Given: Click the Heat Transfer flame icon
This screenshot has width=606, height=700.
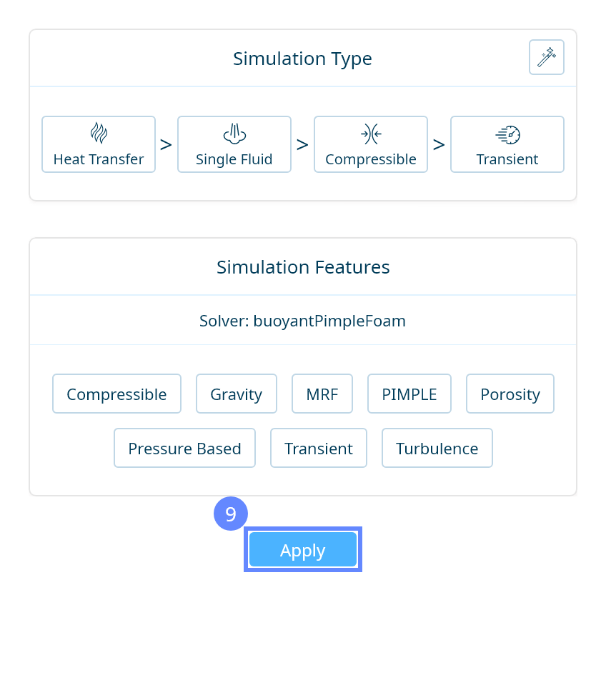Looking at the screenshot, I should (99, 134).
